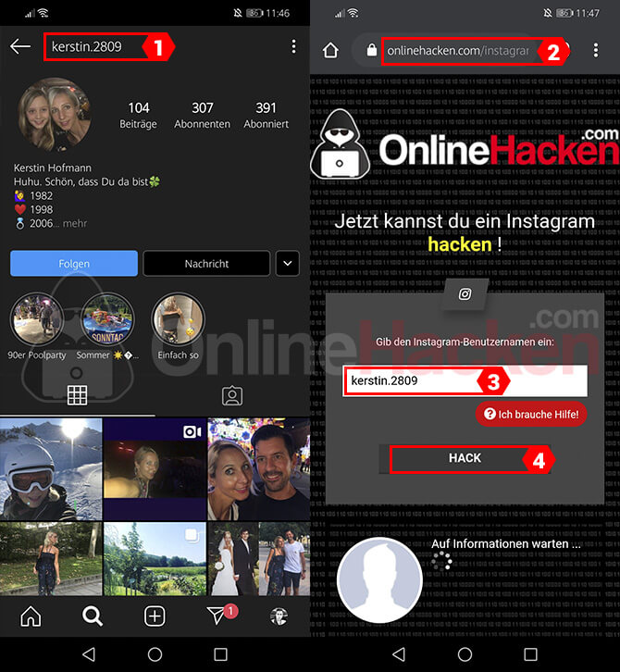
Task: Focus the username field containing kerstin.2809
Action: [x=465, y=381]
